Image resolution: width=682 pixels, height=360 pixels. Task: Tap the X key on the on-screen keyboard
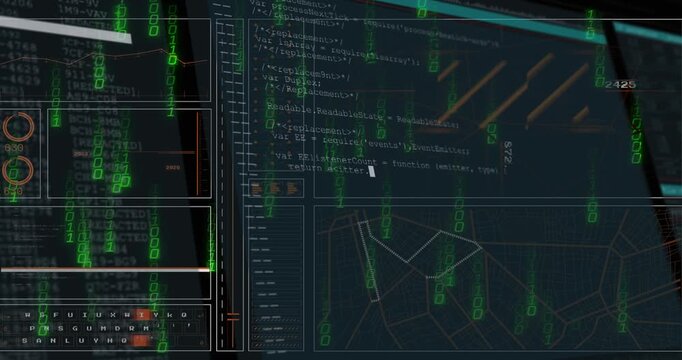(113, 315)
